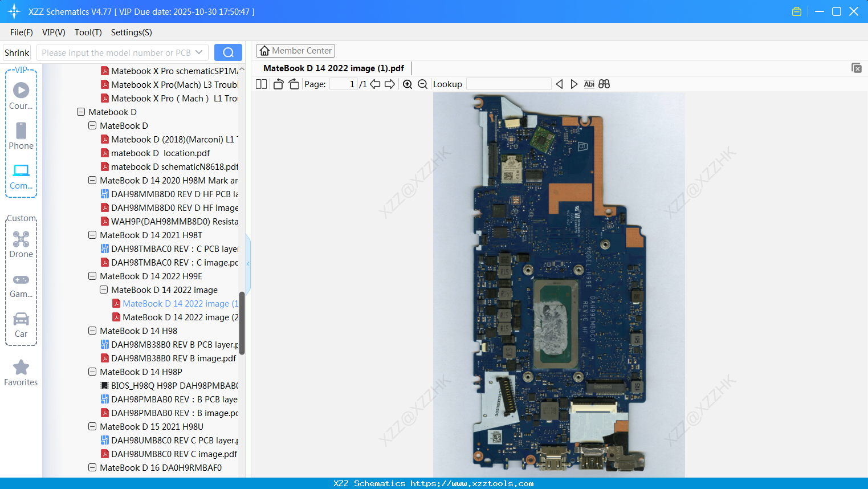Click the binoculars search icon
The width and height of the screenshot is (868, 489).
(604, 84)
